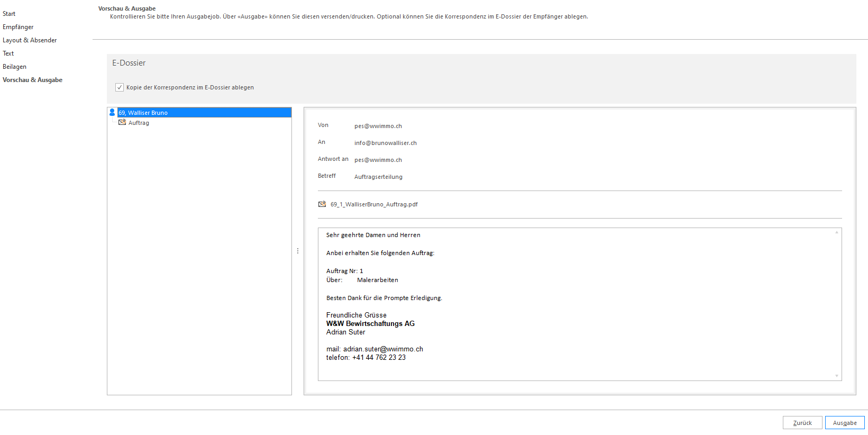Click 'Freundliche Grüsse' in the signature
868x435 pixels.
[357, 315]
